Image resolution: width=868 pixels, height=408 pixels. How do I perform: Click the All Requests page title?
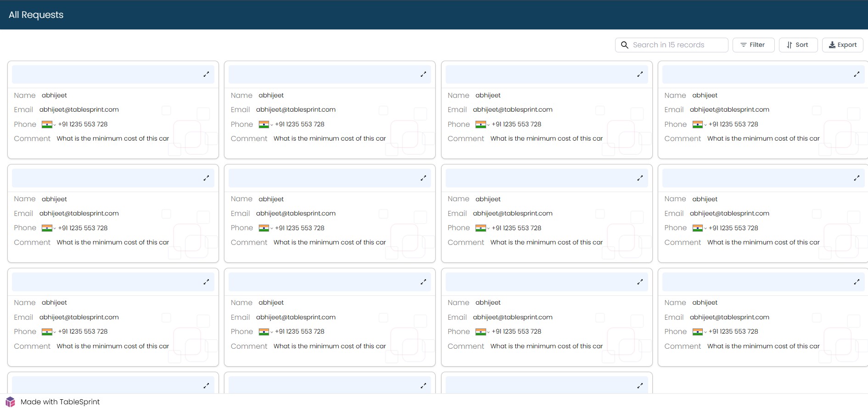pos(36,15)
